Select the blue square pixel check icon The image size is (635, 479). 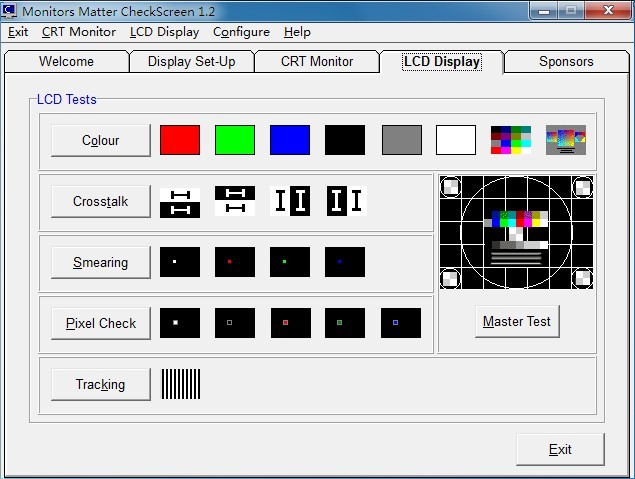tap(400, 323)
